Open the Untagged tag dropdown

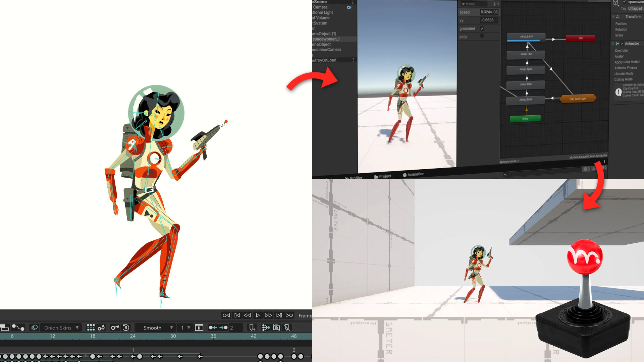[x=635, y=9]
